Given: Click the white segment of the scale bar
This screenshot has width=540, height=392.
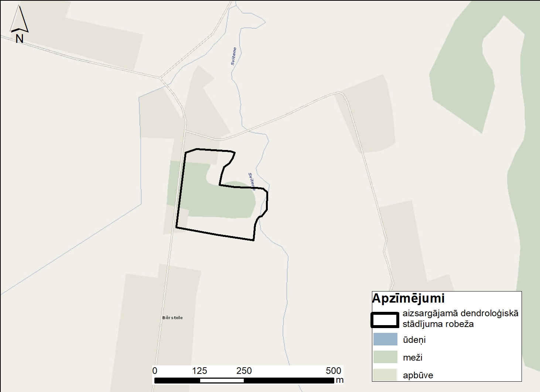Looking at the screenshot, I should (222, 381).
